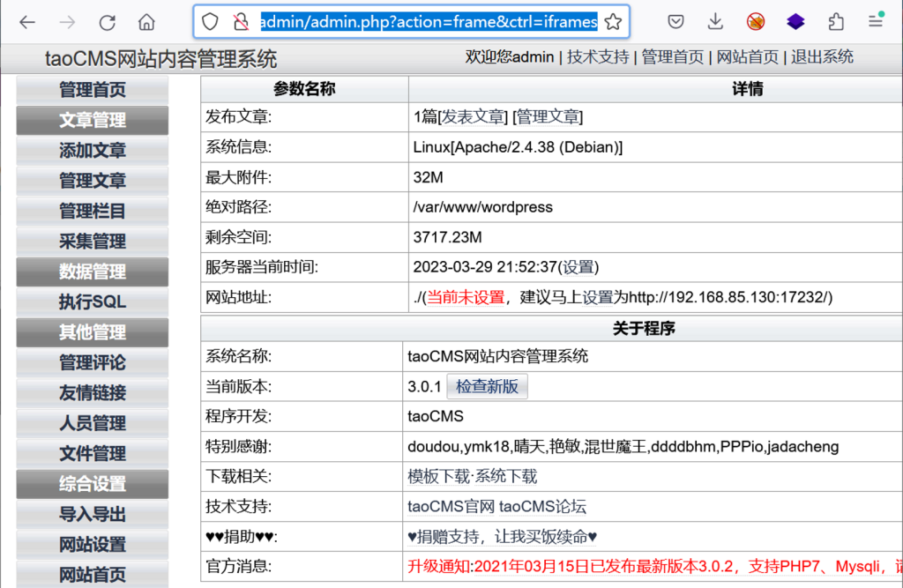Image resolution: width=903 pixels, height=588 pixels.
Task: Click the red circular extension icon
Action: pos(756,22)
